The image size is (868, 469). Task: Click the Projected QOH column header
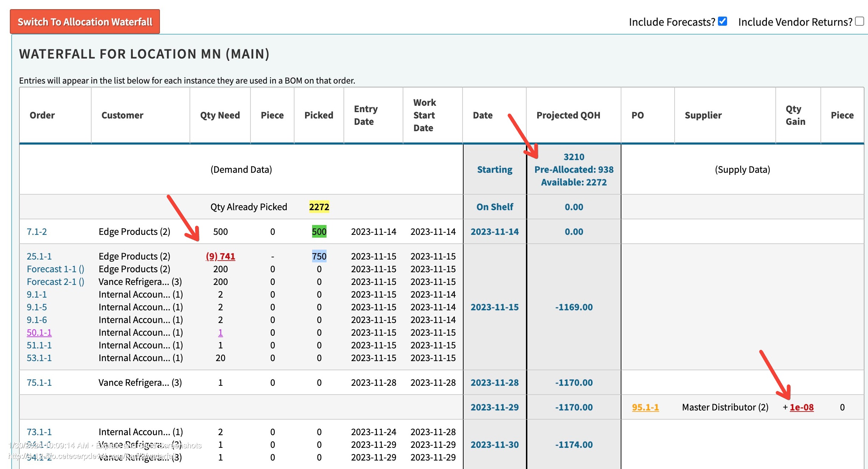[568, 115]
